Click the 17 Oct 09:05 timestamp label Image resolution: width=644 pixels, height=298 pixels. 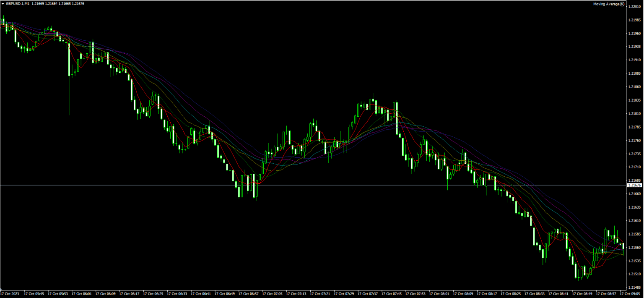point(630,293)
